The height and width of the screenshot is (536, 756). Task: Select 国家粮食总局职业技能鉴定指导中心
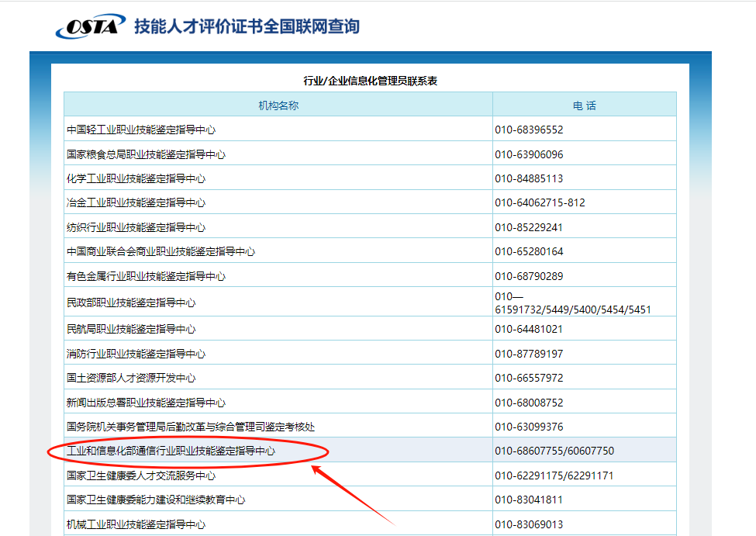point(146,154)
